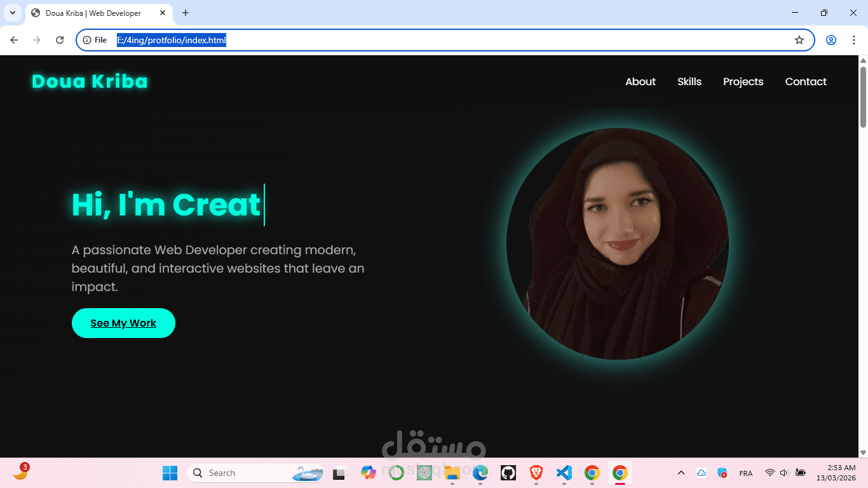The image size is (868, 488).
Task: Open GitHub Desktop from the taskbar
Action: tap(508, 473)
